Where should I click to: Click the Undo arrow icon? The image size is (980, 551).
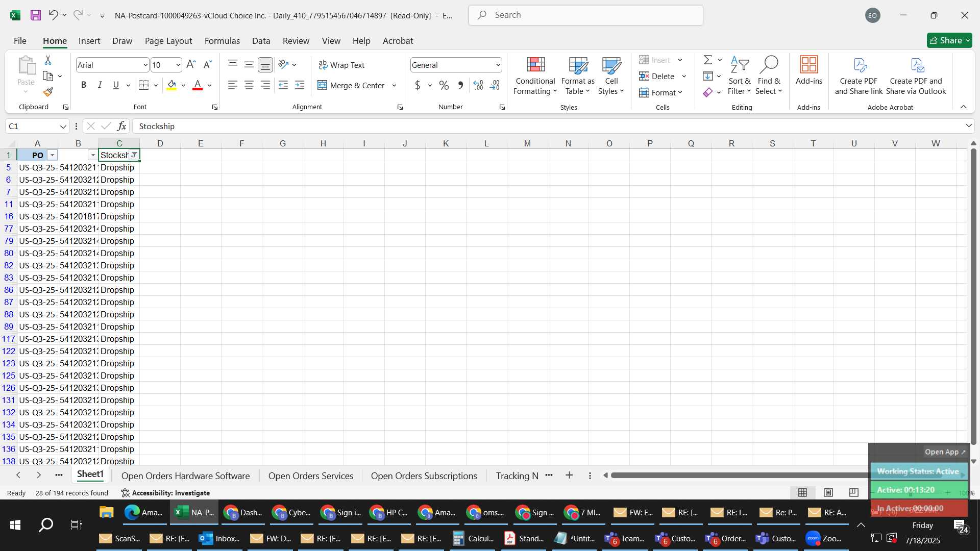[53, 15]
